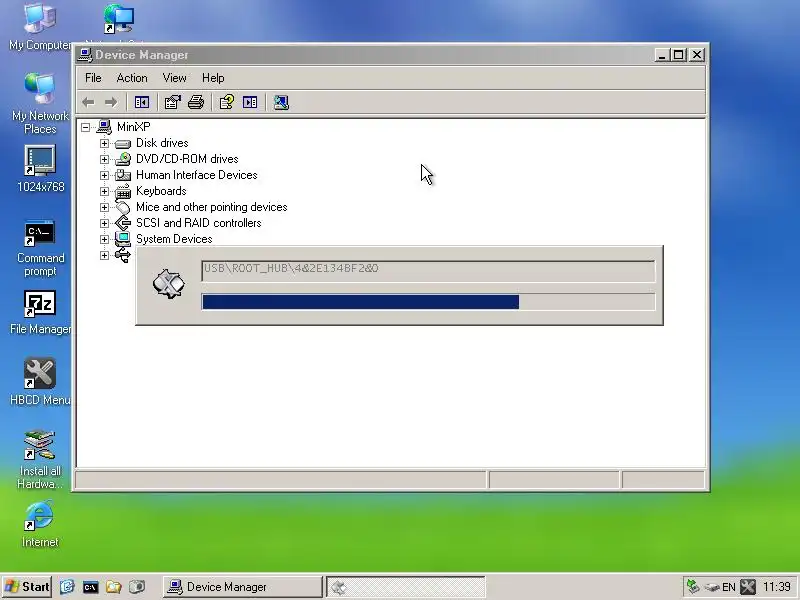
Task: Select the Command prompt desktop shortcut
Action: tap(40, 248)
